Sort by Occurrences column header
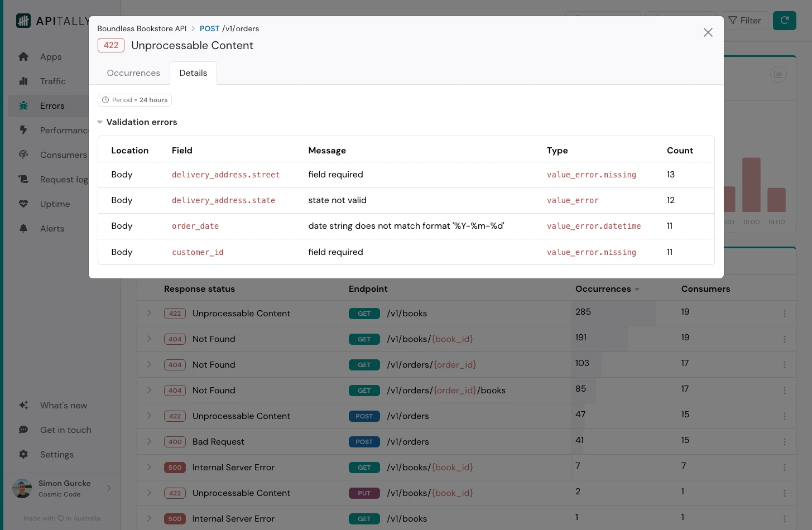Image resolution: width=812 pixels, height=530 pixels. 607,289
